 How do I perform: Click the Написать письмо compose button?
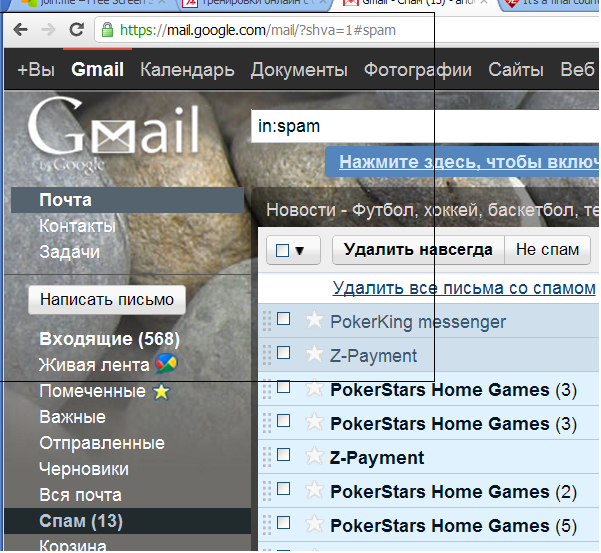coord(107,300)
